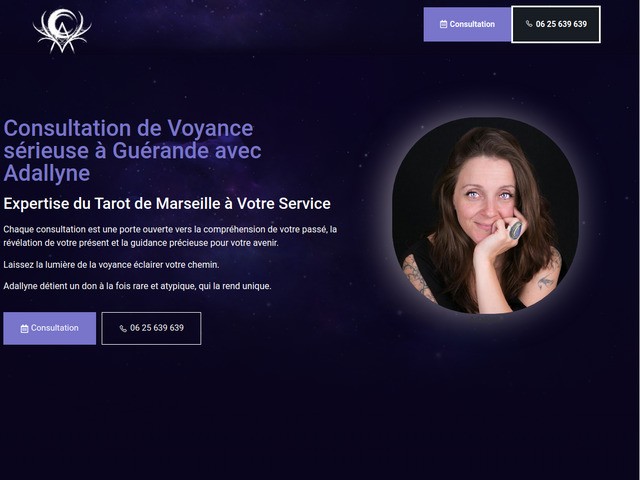The image size is (640, 480).
Task: Click the line "Adallyne détient un don"
Action: pyautogui.click(x=137, y=286)
